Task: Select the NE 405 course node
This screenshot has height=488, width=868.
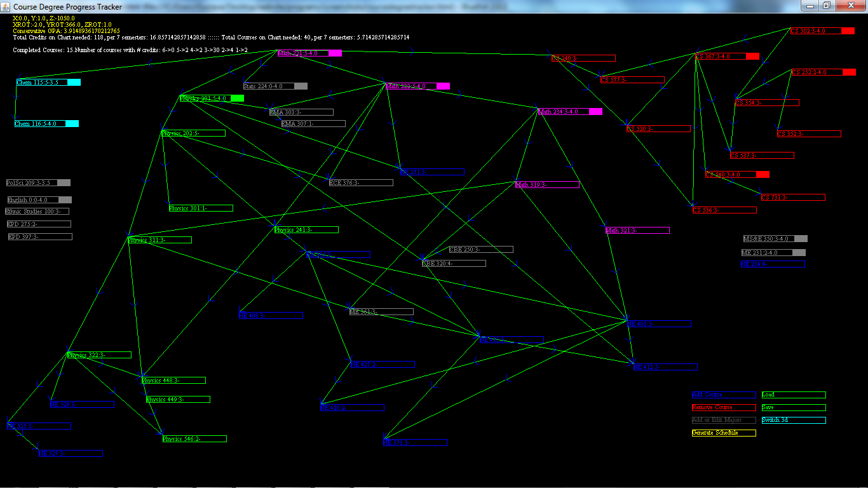Action: point(659,324)
